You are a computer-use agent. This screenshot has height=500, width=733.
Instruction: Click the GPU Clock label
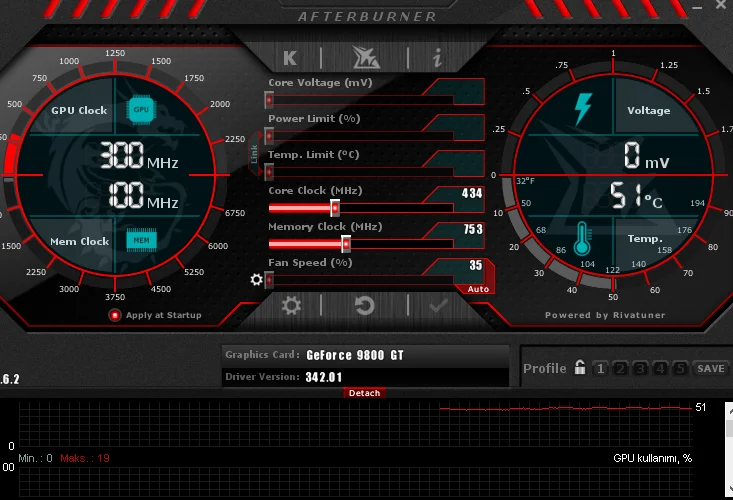point(79,110)
